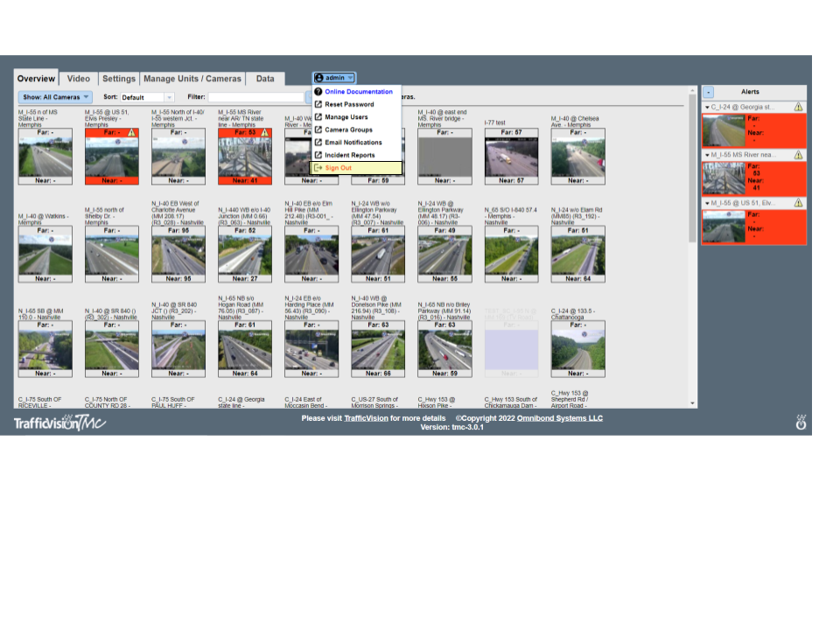Click the scrollbar up arrow
This screenshot has width=840, height=630.
pyautogui.click(x=692, y=90)
